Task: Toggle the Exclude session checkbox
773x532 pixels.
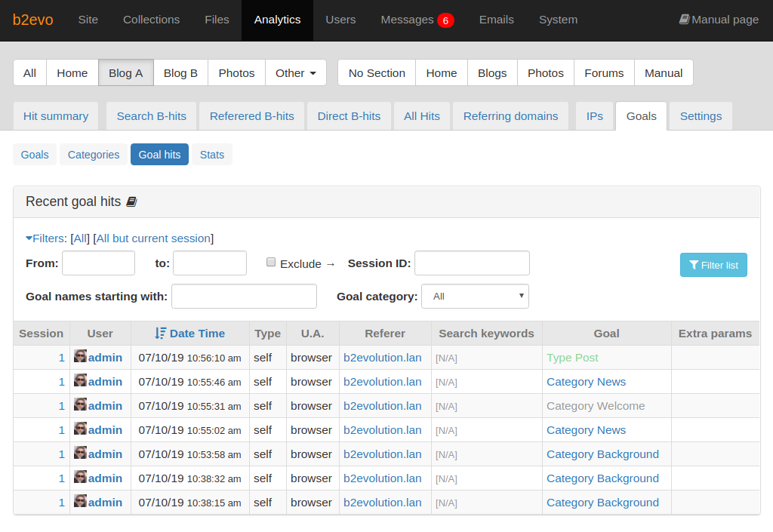Action: pyautogui.click(x=271, y=262)
